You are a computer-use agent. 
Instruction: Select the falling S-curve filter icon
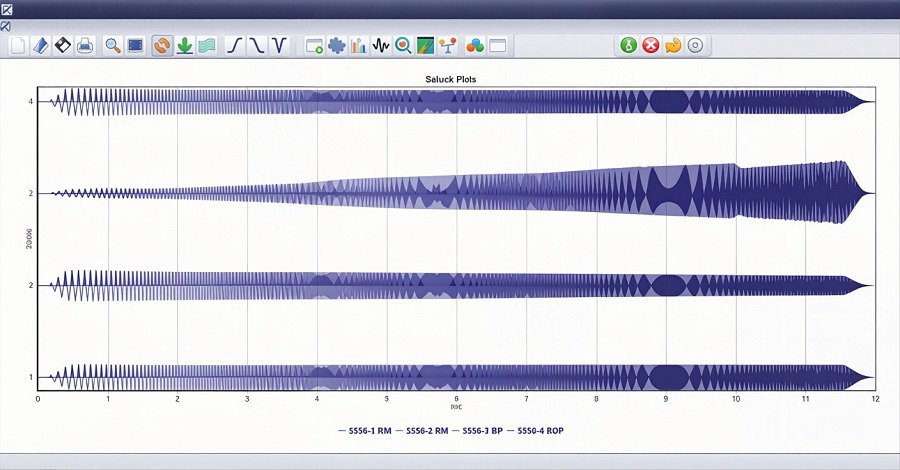(257, 45)
